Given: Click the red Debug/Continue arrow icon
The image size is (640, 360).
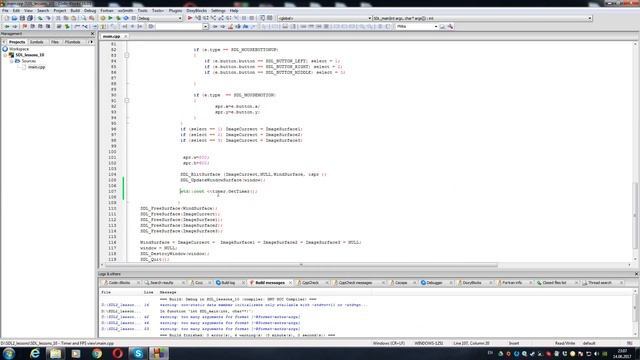Looking at the screenshot, I should [190, 18].
